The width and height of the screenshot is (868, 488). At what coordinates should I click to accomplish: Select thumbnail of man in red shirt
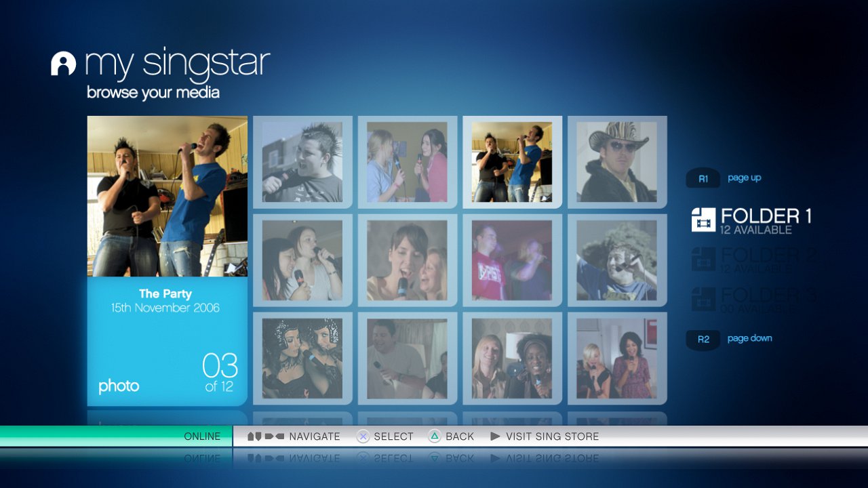(512, 260)
